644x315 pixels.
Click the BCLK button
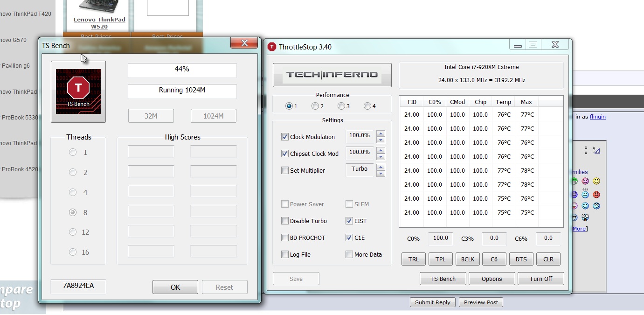pos(467,259)
